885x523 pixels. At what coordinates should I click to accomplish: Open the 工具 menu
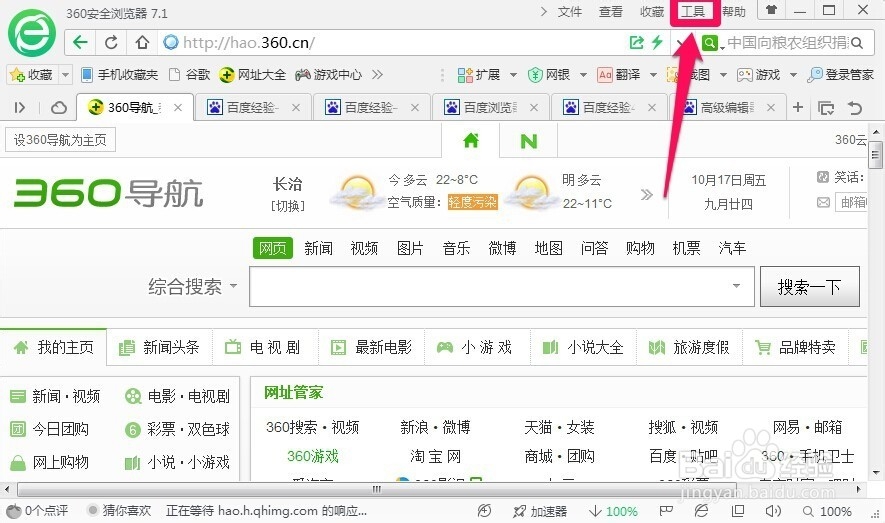coord(693,11)
